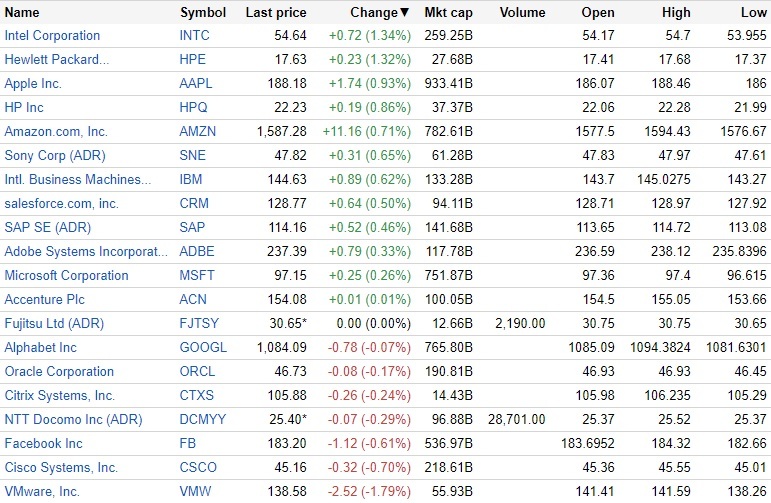Open Intel Corporation stock link
This screenshot has width=771, height=503.
(52, 36)
